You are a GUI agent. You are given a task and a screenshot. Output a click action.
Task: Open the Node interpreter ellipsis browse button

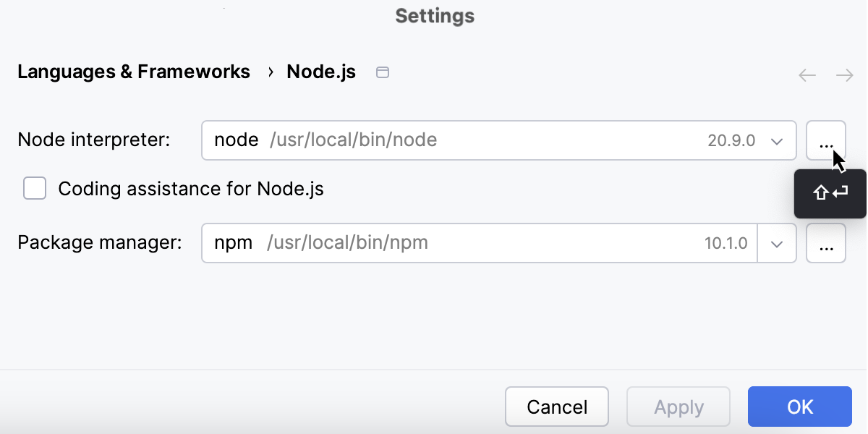tap(826, 140)
